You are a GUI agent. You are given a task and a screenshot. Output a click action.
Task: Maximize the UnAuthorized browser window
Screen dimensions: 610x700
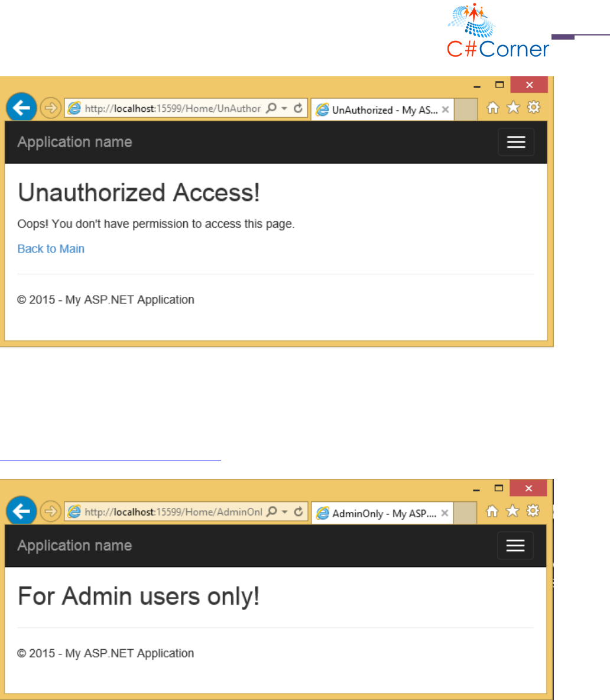(x=499, y=85)
